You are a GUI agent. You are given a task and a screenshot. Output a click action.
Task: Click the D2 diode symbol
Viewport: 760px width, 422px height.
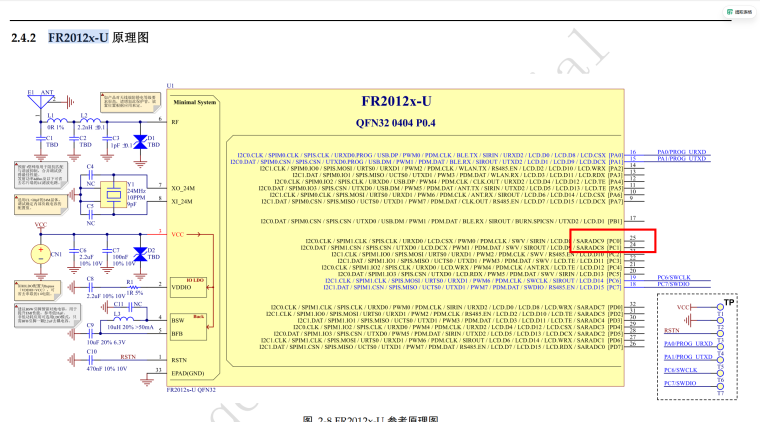point(140,254)
